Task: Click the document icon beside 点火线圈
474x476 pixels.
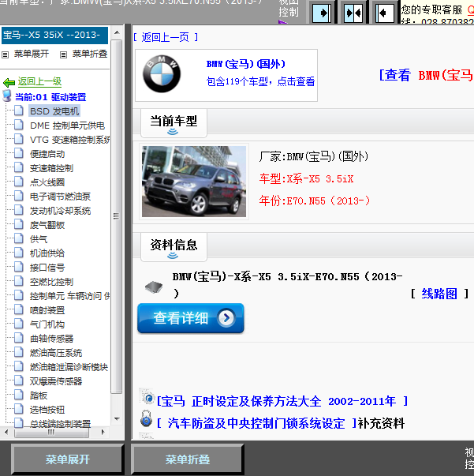Action: [x=19, y=182]
